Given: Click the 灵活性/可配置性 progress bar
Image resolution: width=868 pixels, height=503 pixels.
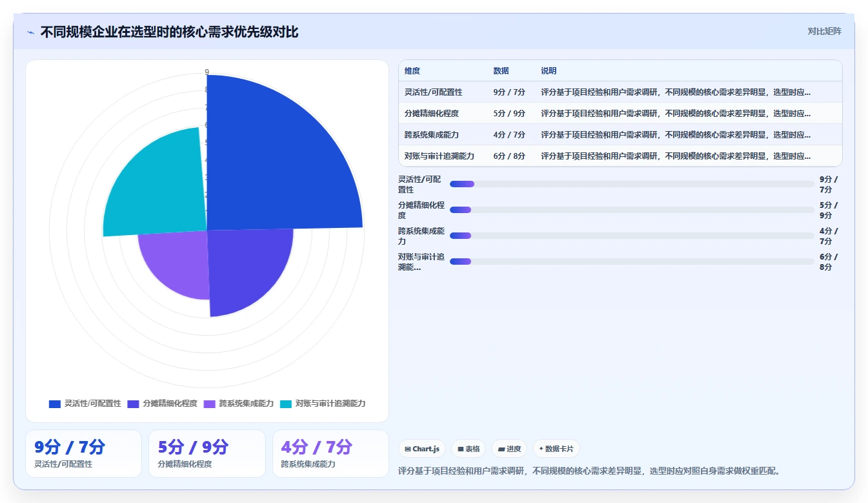Looking at the screenshot, I should (632, 184).
